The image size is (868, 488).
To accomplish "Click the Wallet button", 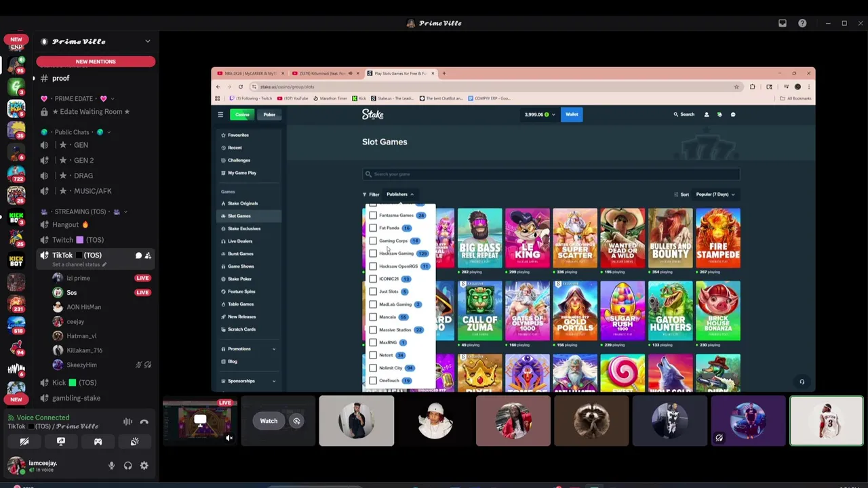I will (572, 115).
